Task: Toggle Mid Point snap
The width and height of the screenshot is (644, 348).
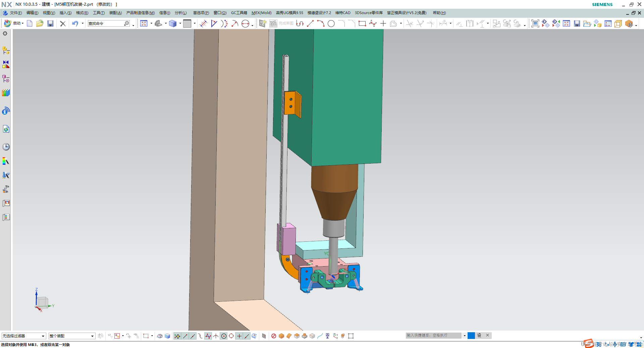Action: click(193, 336)
